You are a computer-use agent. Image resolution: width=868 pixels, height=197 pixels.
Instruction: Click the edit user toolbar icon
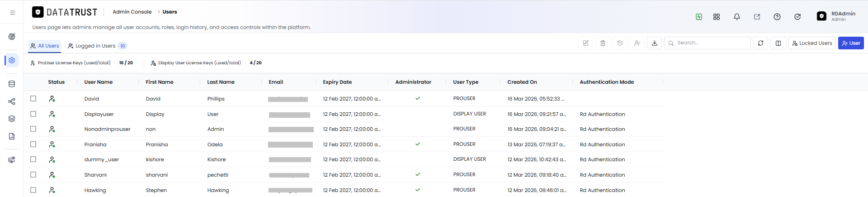tap(585, 43)
